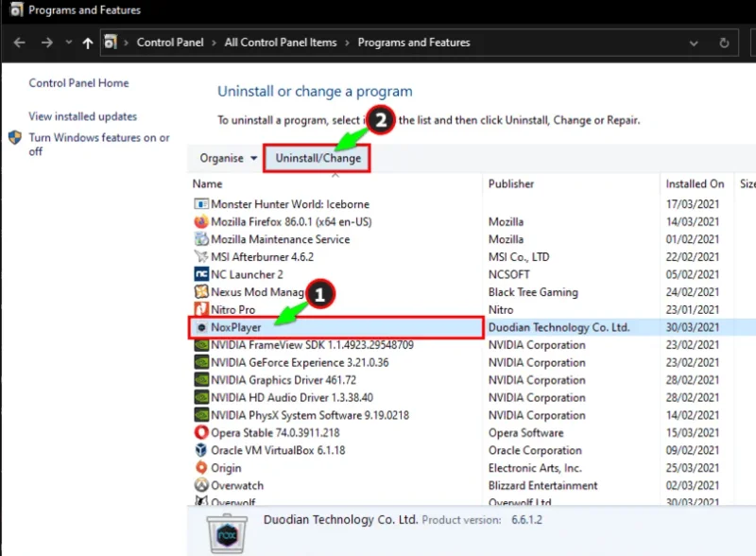
Task: Click NCSOFT publisher cell
Action: [x=508, y=274]
